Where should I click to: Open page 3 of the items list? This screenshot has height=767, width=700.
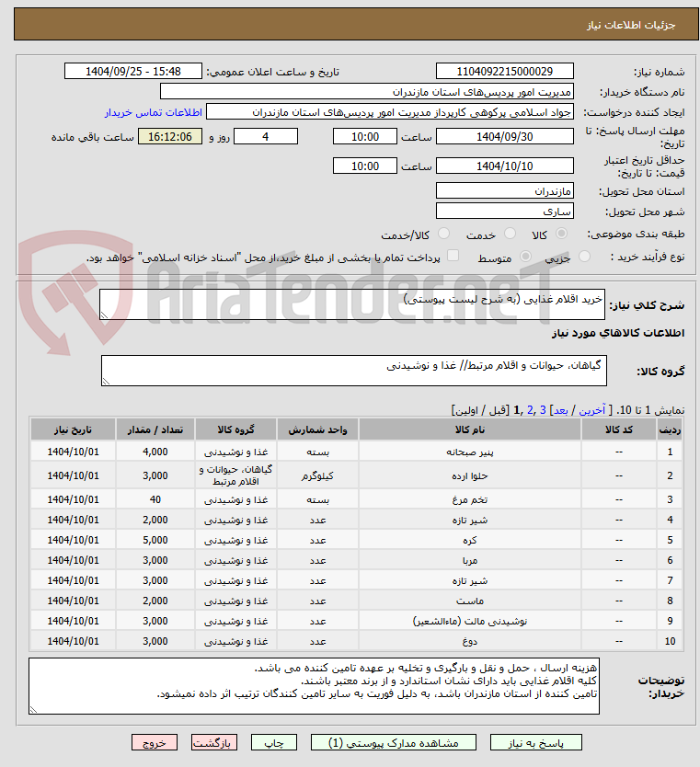coord(543,410)
